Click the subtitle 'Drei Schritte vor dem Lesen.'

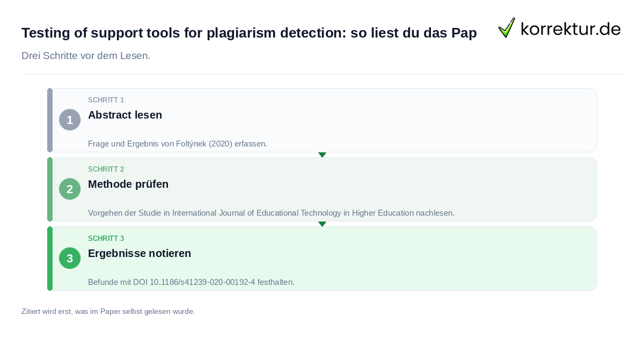tap(86, 56)
